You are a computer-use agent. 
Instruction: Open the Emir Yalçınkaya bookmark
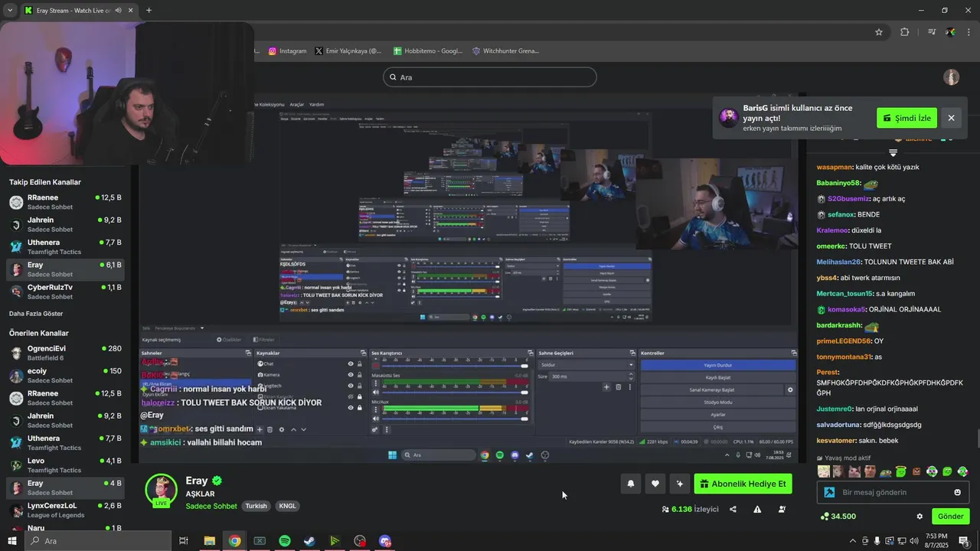pos(348,51)
